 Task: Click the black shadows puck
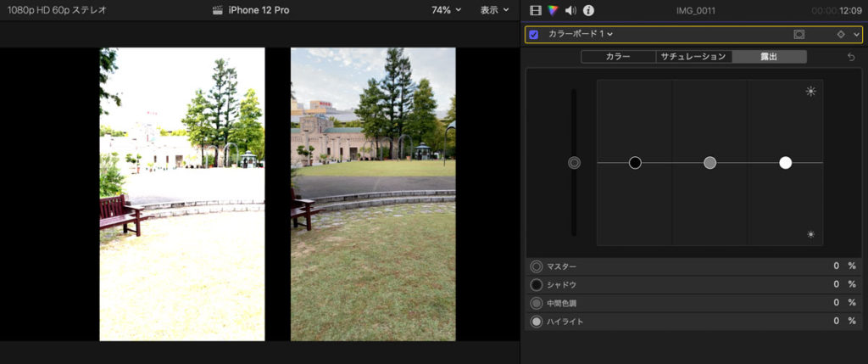pyautogui.click(x=635, y=163)
